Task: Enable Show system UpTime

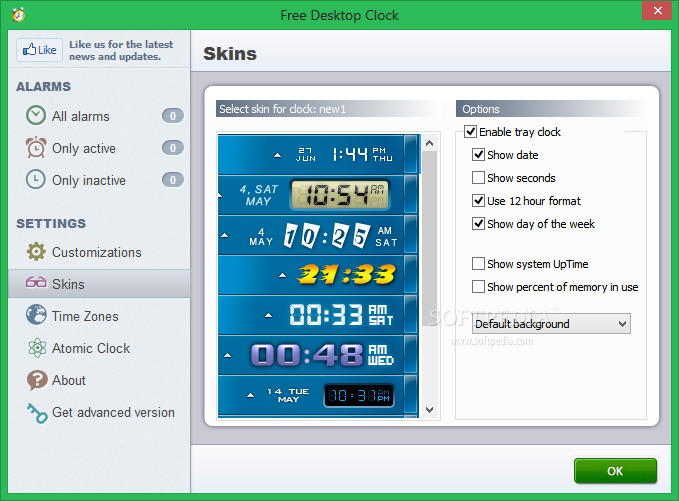Action: click(x=479, y=264)
